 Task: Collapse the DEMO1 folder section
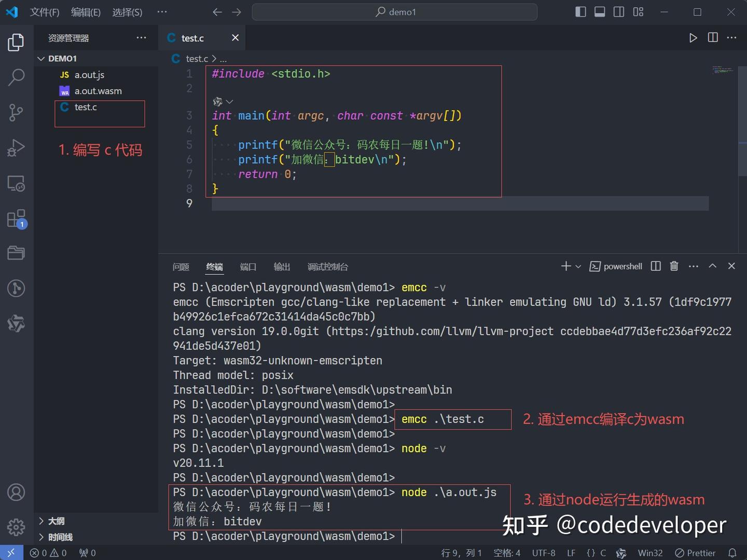pyautogui.click(x=96, y=59)
